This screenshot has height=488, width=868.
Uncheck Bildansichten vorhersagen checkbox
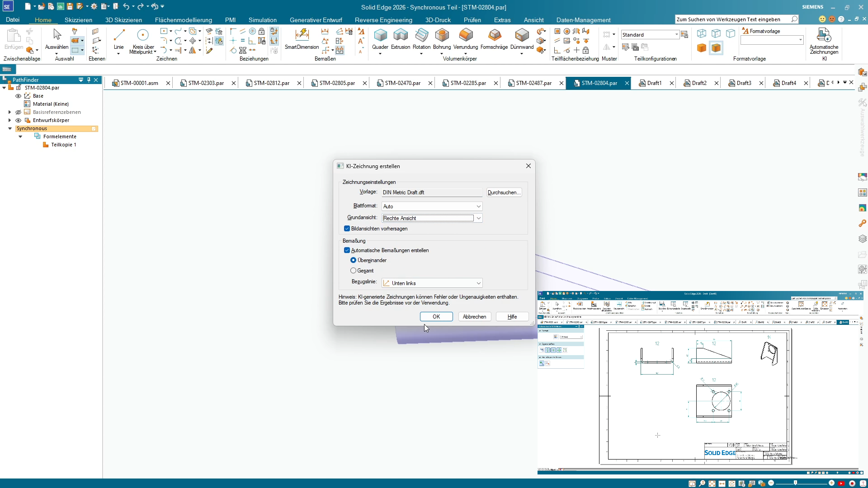click(x=347, y=229)
